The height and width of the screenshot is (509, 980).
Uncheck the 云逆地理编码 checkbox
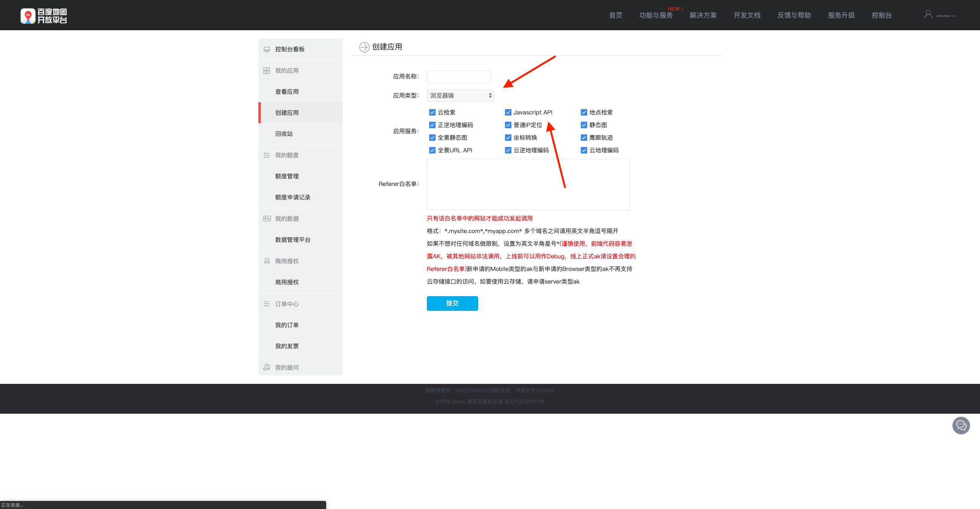508,150
